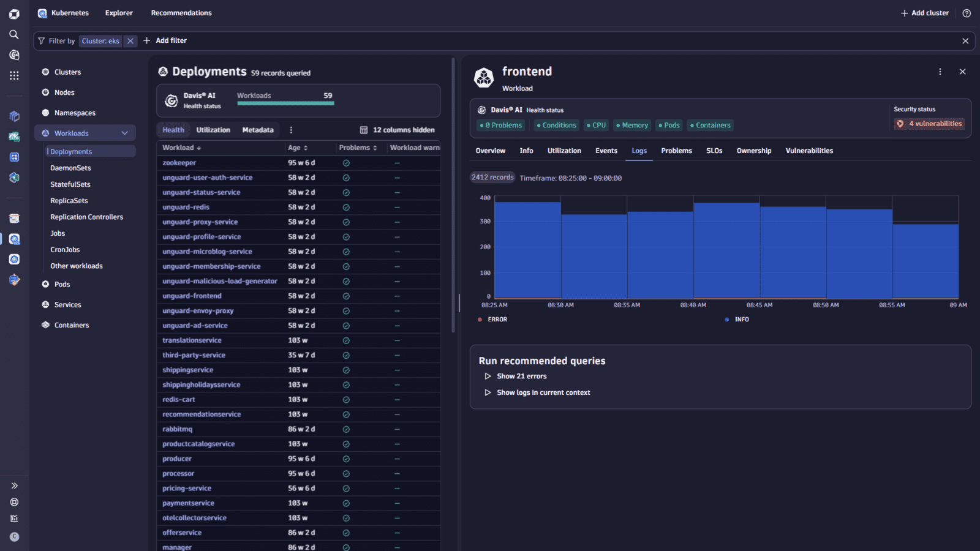This screenshot has height=551, width=980.
Task: Click the 12 columns hidden icon
Action: pos(364,130)
